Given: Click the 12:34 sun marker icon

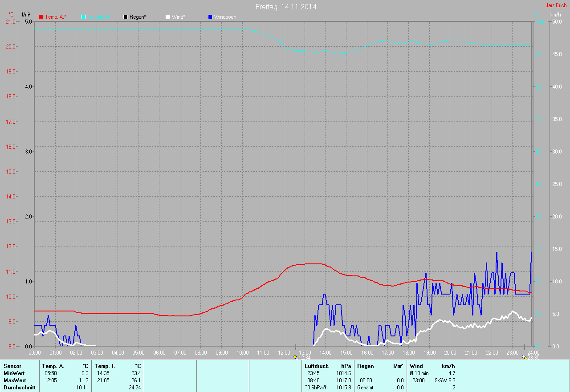Looking at the screenshot, I should click(295, 357).
